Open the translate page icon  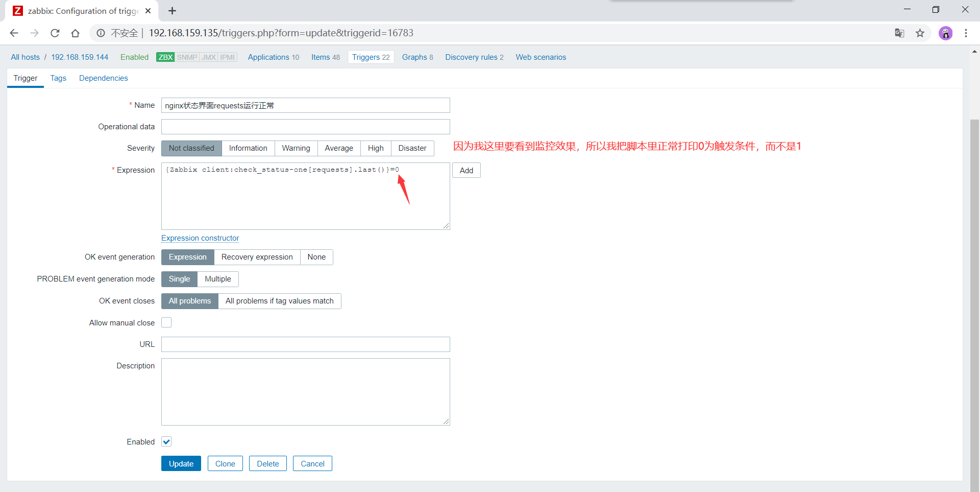(899, 33)
